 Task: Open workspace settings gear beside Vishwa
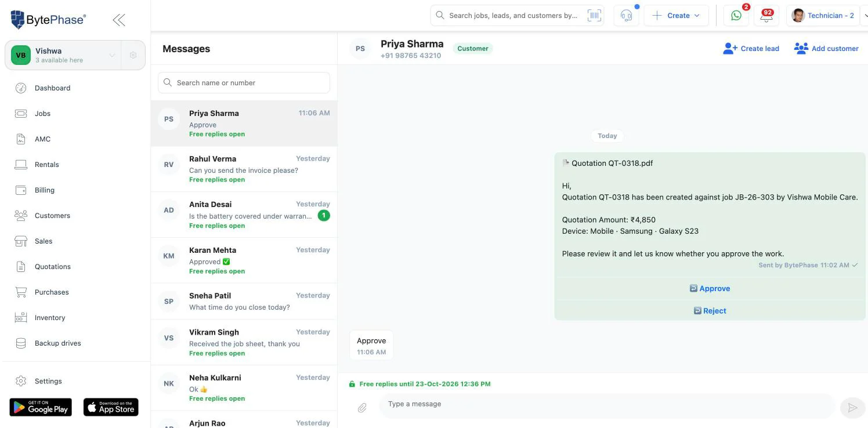tap(133, 55)
